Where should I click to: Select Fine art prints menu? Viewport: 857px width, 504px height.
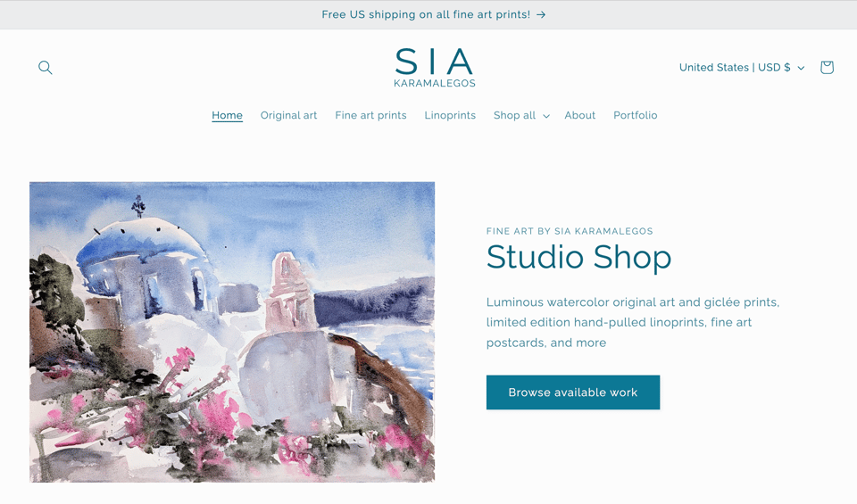pyautogui.click(x=370, y=115)
